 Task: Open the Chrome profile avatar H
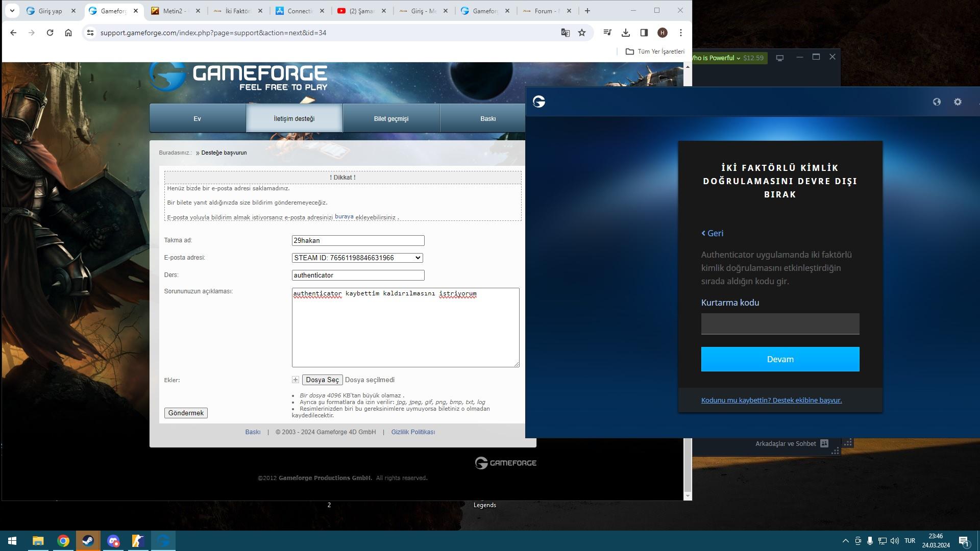click(x=662, y=32)
